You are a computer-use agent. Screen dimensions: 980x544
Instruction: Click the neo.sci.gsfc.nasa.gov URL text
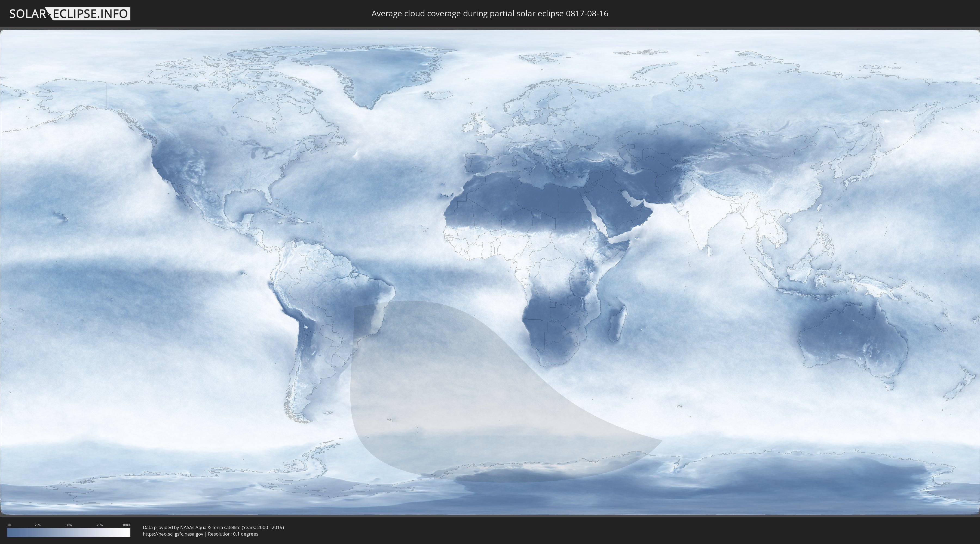(x=173, y=534)
